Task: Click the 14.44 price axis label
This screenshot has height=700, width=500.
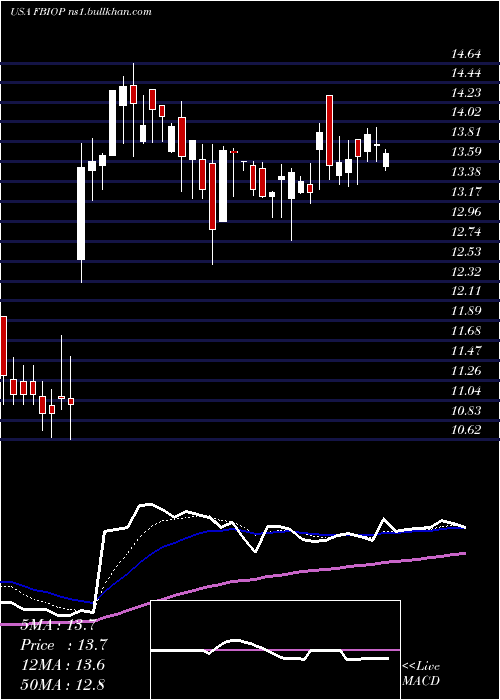Action: click(x=466, y=73)
